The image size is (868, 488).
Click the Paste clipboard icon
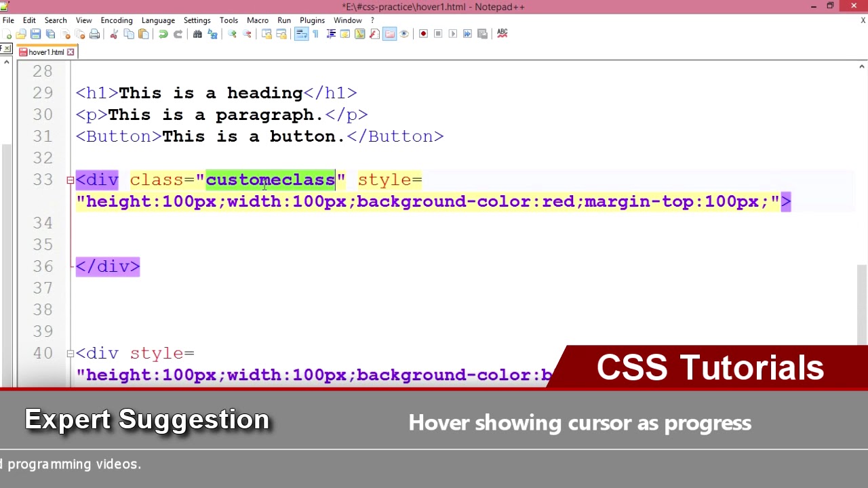pyautogui.click(x=144, y=33)
